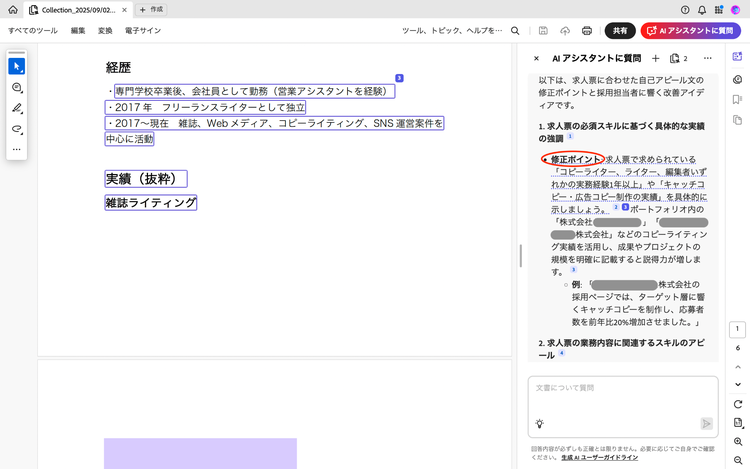This screenshot has height=469, width=750.
Task: Zoom in using the plus magnifier
Action: click(x=737, y=441)
